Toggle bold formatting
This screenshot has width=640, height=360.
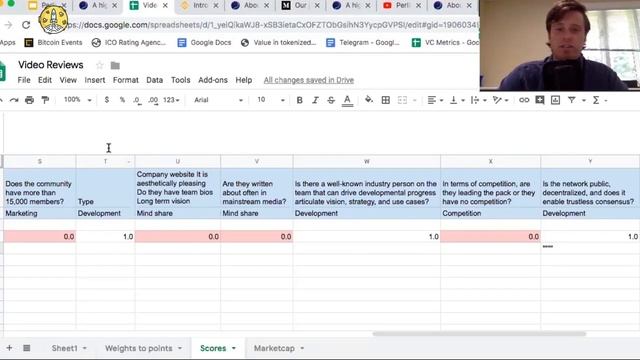click(x=300, y=100)
